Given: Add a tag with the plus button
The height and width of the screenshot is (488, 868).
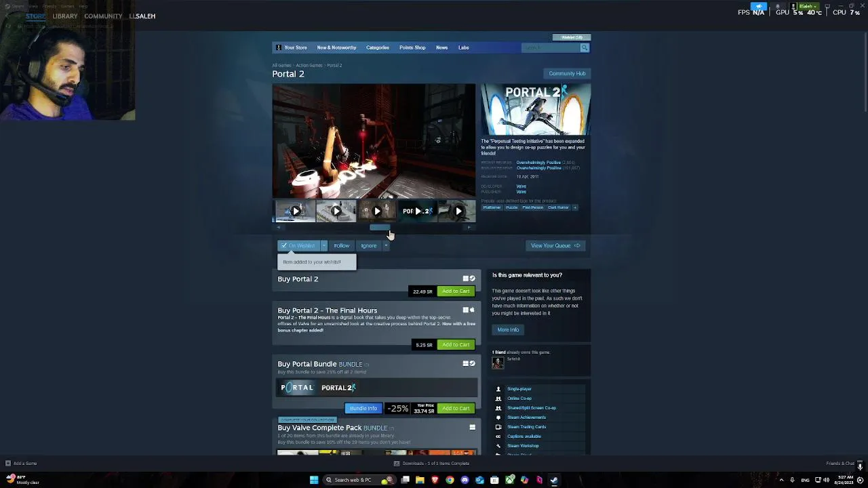Looking at the screenshot, I should coord(575,207).
